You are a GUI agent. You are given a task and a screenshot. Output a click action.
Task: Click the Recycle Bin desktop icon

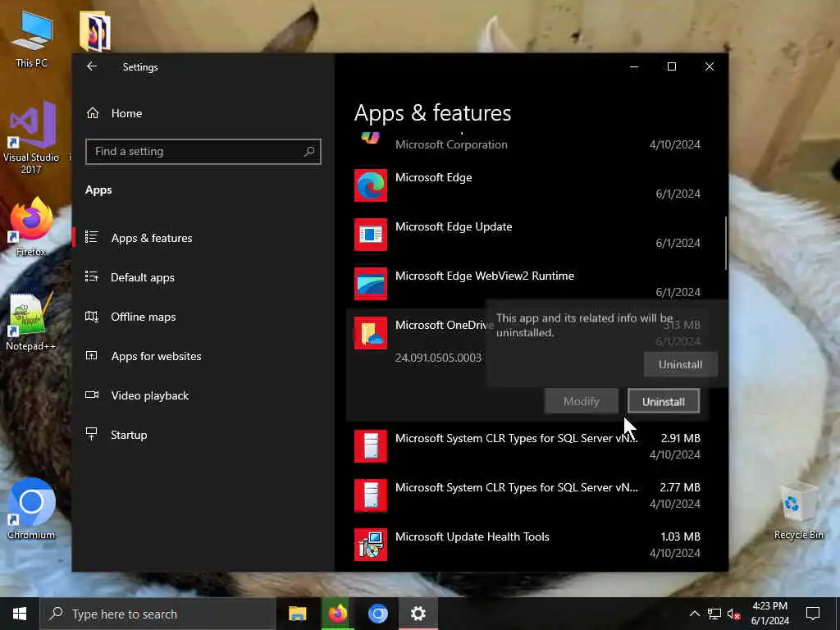pos(799,511)
